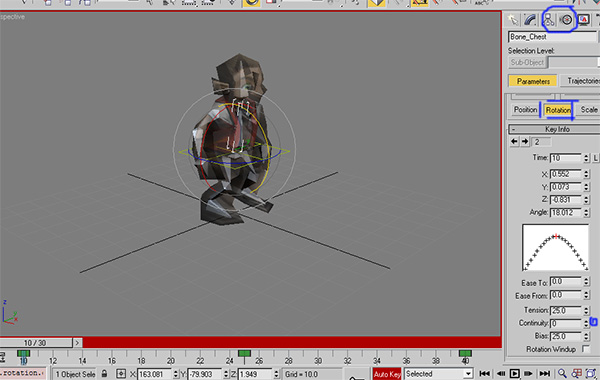Adjust the Tension value spinner
Image resolution: width=600 pixels, height=380 pixels.
click(586, 310)
